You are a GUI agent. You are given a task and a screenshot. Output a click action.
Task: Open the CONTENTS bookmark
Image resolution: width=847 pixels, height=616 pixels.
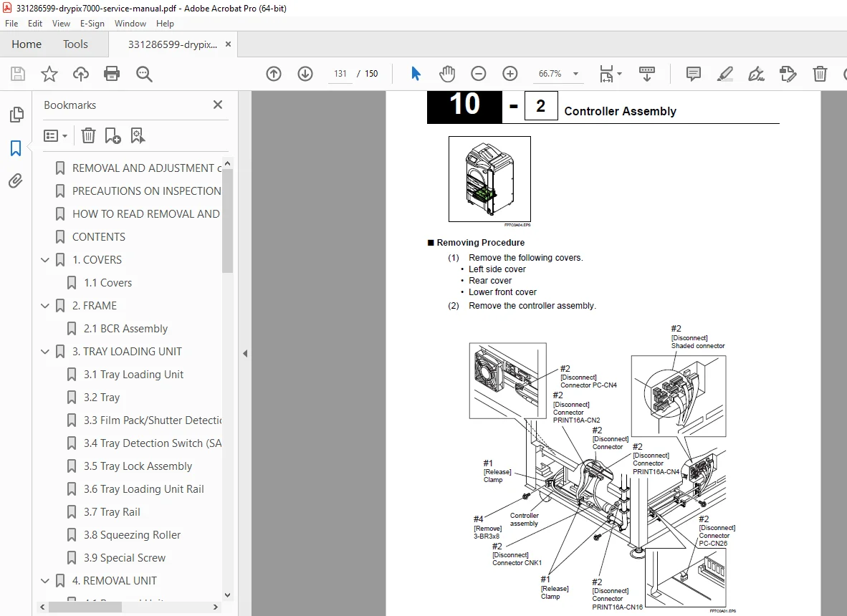click(99, 237)
